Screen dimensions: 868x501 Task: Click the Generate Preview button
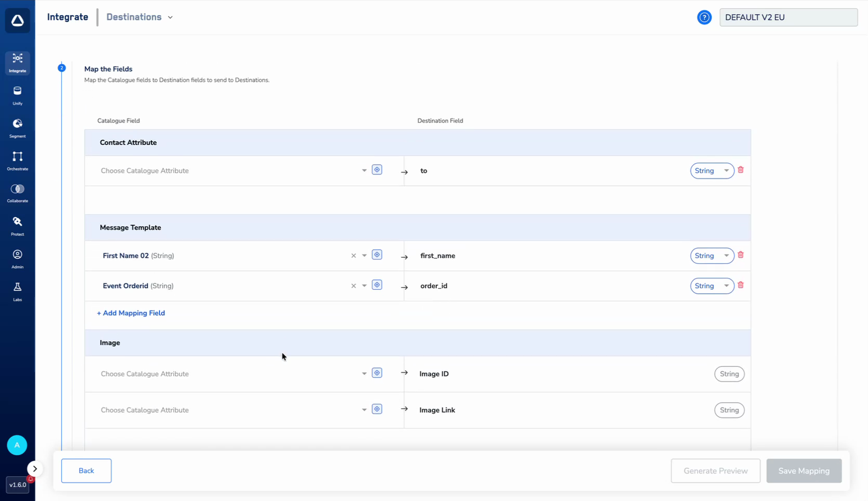(x=716, y=471)
